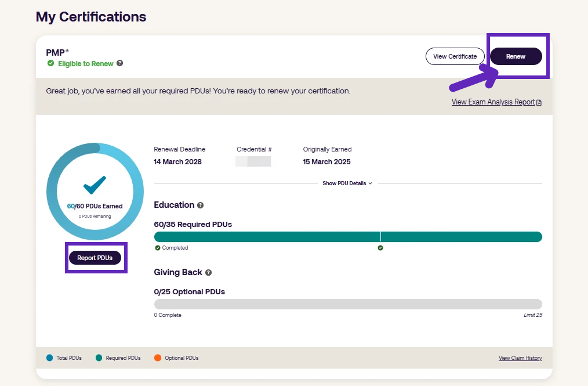Click the document icon after View Exam Analysis Report
The image size is (588, 386).
coord(539,103)
